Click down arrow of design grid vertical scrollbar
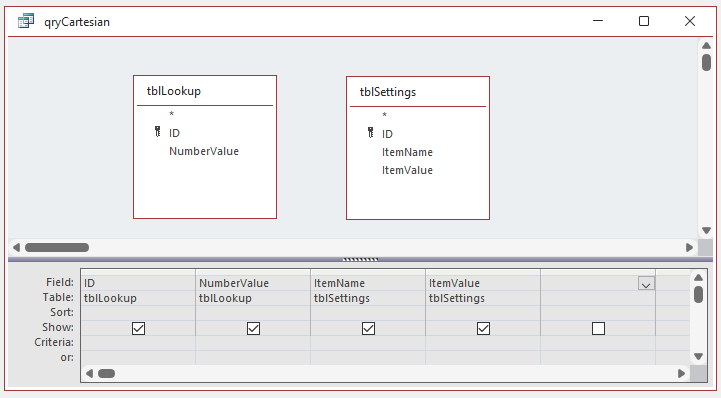This screenshot has width=721, height=398. tap(698, 356)
